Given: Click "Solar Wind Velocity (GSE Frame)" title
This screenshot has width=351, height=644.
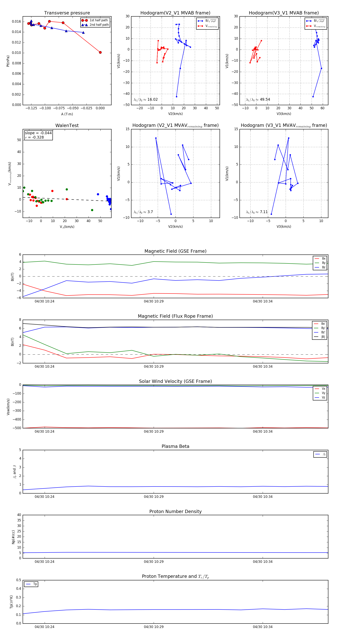Looking at the screenshot, I should (175, 381).
